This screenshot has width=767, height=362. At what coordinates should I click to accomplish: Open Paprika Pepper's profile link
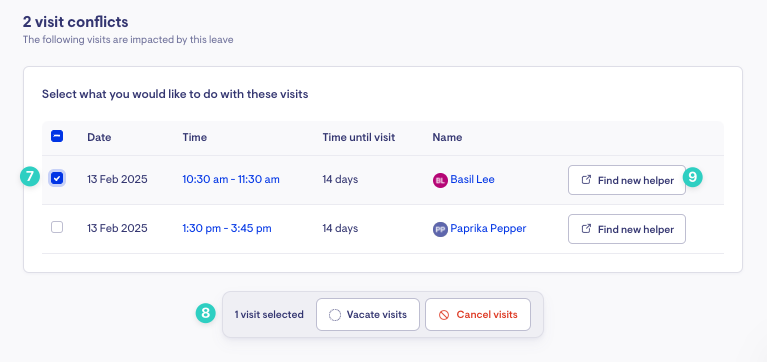coord(488,228)
